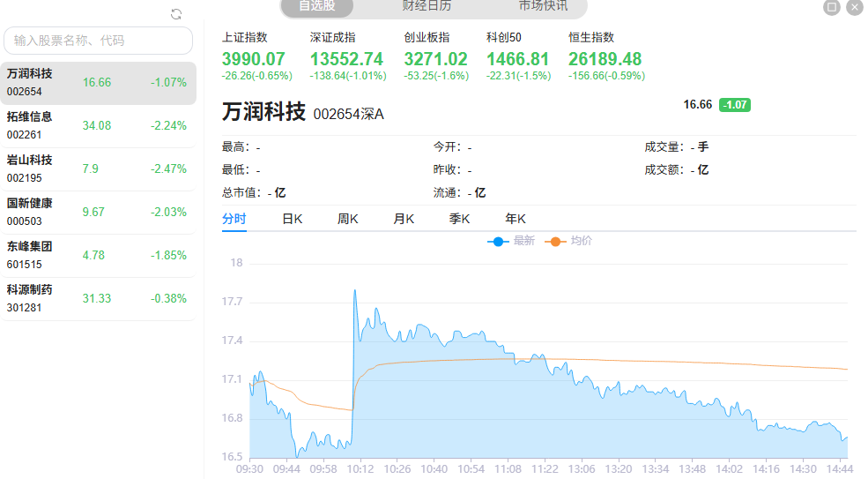Choose 国新健康 in the watchlist

[97, 212]
